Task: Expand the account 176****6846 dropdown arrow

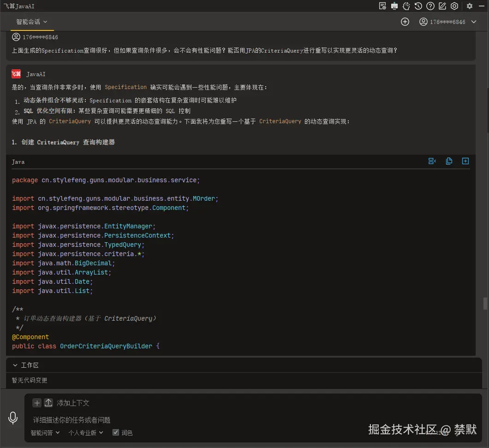Action: click(474, 22)
